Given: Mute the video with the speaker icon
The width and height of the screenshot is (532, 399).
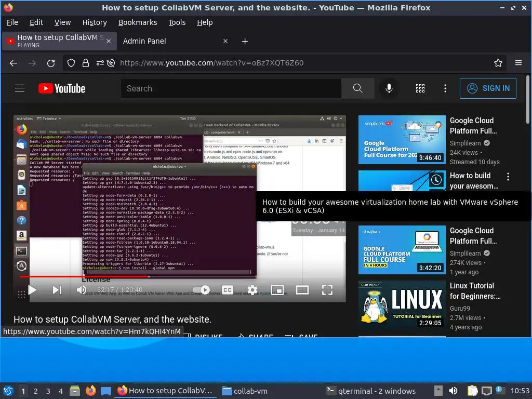Looking at the screenshot, I should point(82,290).
